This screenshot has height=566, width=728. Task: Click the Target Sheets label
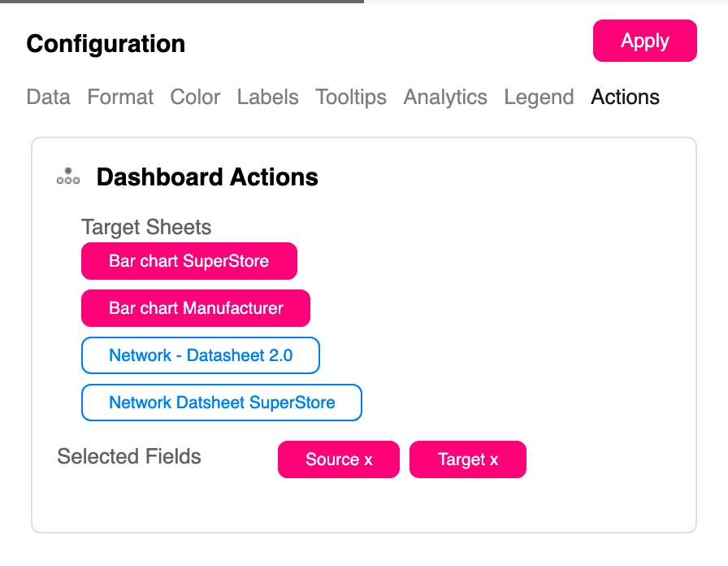click(x=146, y=227)
